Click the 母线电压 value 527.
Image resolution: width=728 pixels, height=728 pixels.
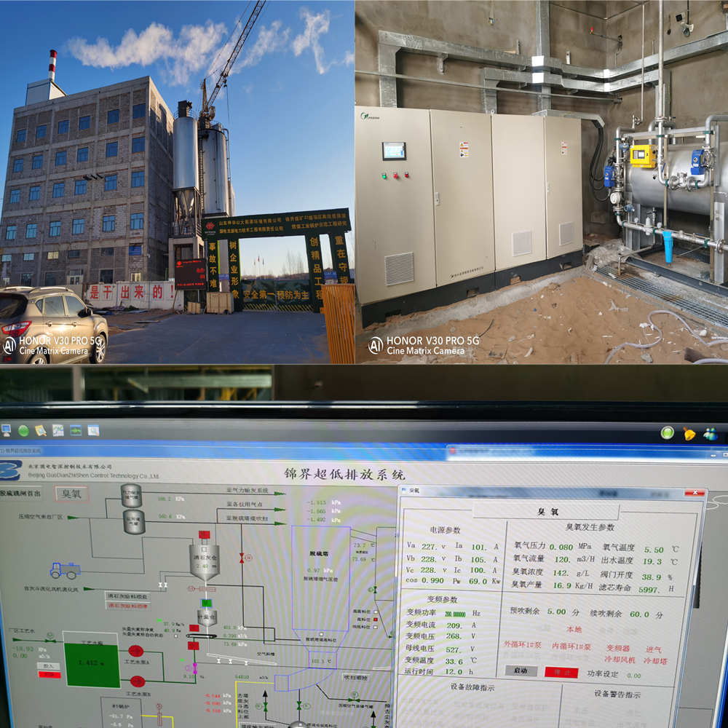click(x=453, y=649)
